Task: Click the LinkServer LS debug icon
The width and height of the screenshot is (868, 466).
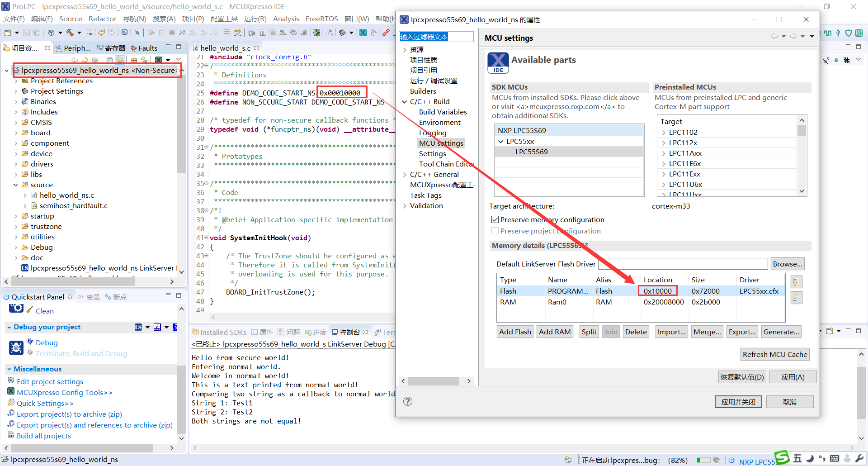Action: 138,327
